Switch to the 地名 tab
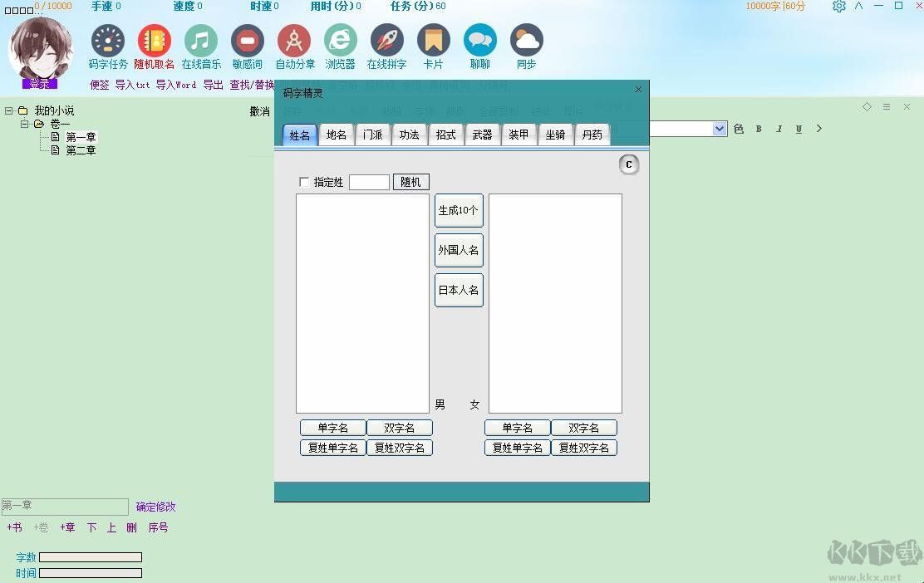The height and width of the screenshot is (583, 924). click(336, 134)
